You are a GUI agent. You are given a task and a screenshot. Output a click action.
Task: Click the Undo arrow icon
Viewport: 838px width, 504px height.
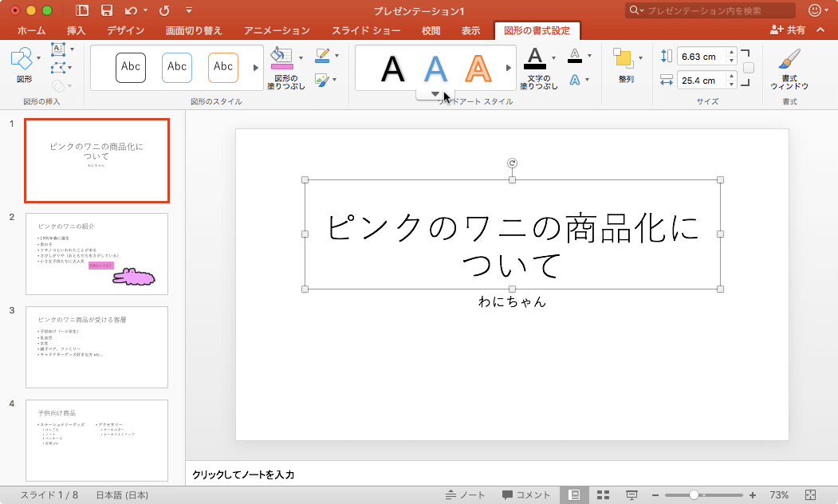(x=130, y=10)
